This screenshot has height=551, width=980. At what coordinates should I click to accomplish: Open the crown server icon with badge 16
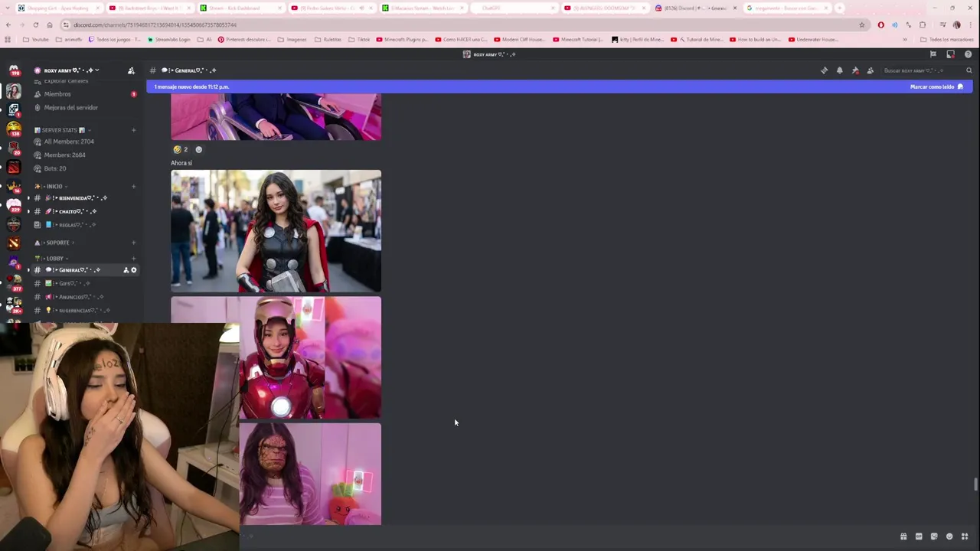tap(14, 186)
